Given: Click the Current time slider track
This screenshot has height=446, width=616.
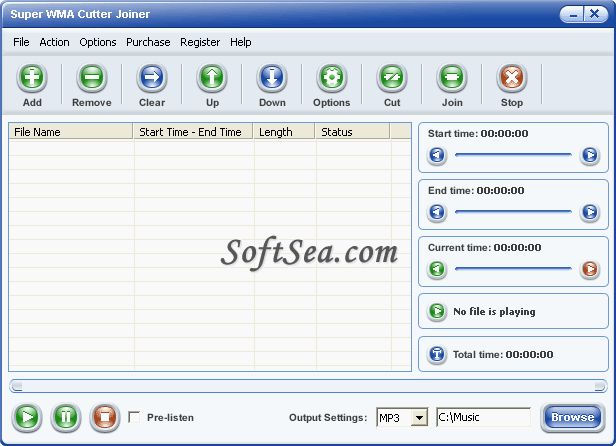Looking at the screenshot, I should click(513, 269).
